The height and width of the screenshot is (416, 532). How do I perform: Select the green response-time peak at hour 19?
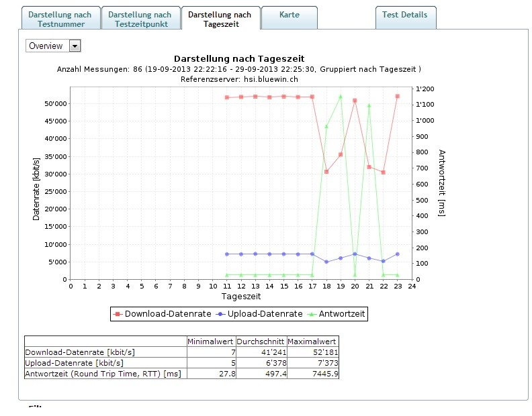pos(341,96)
